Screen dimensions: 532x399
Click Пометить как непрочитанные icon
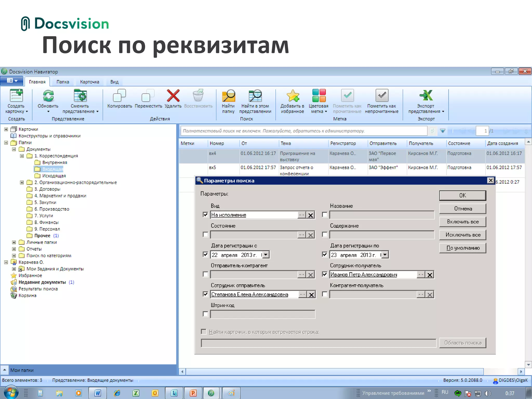click(382, 95)
